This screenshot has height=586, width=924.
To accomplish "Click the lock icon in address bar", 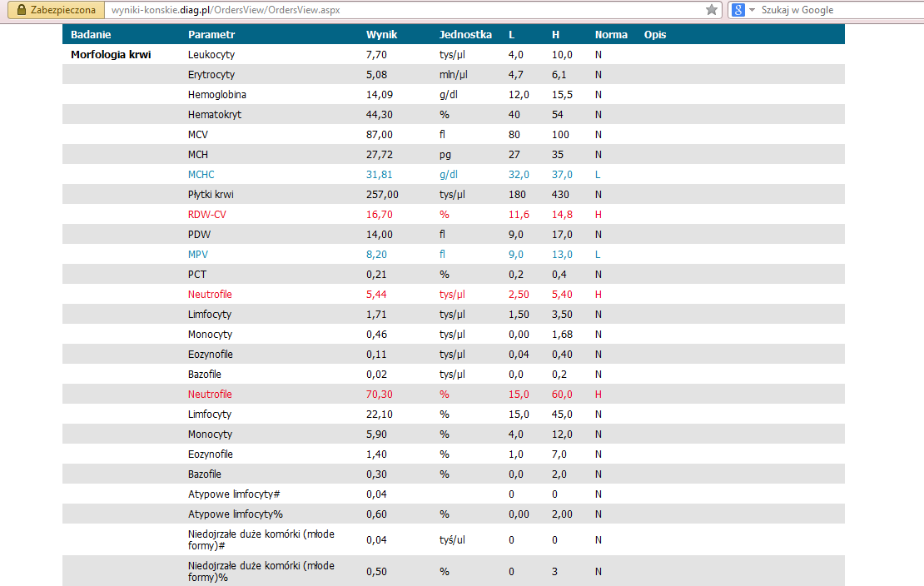I will click(22, 10).
